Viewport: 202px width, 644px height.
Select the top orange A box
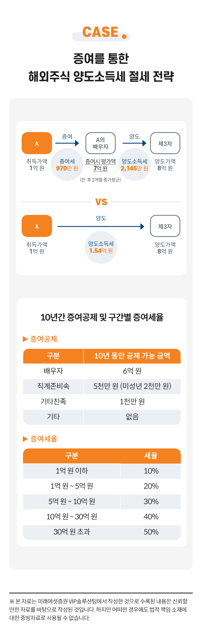pyautogui.click(x=37, y=143)
